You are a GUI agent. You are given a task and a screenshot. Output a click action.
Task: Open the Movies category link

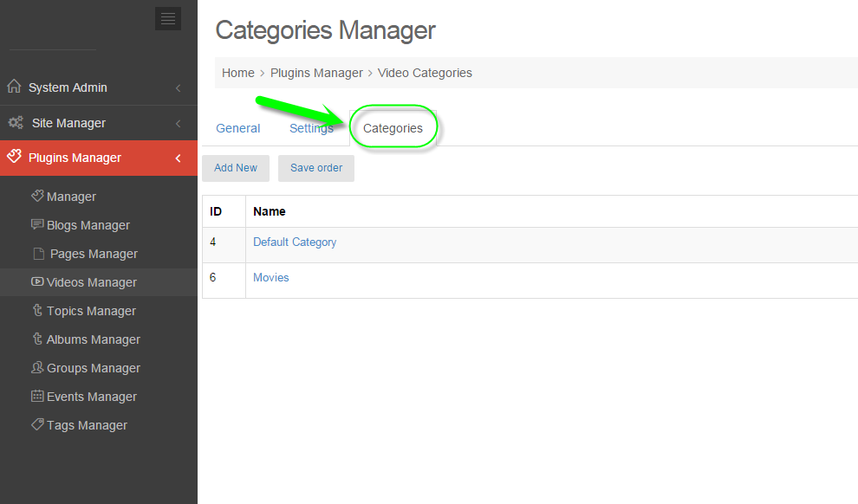(270, 278)
